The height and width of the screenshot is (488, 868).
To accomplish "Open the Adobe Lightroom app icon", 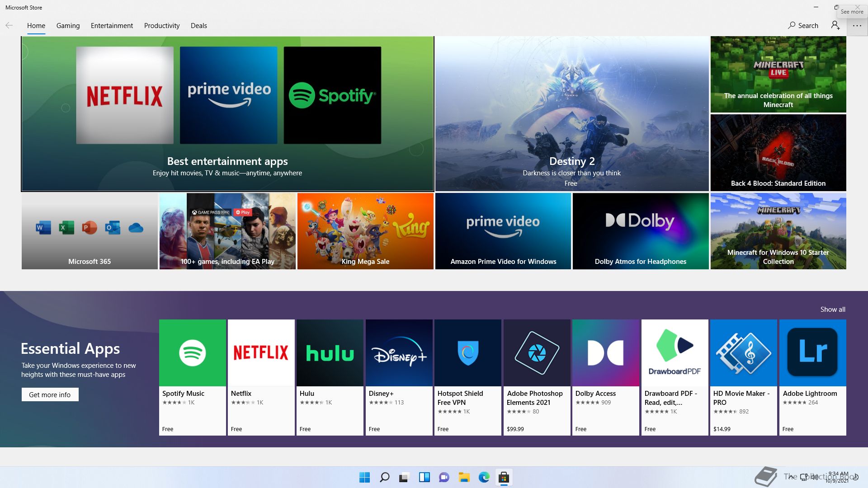I will coord(813,353).
